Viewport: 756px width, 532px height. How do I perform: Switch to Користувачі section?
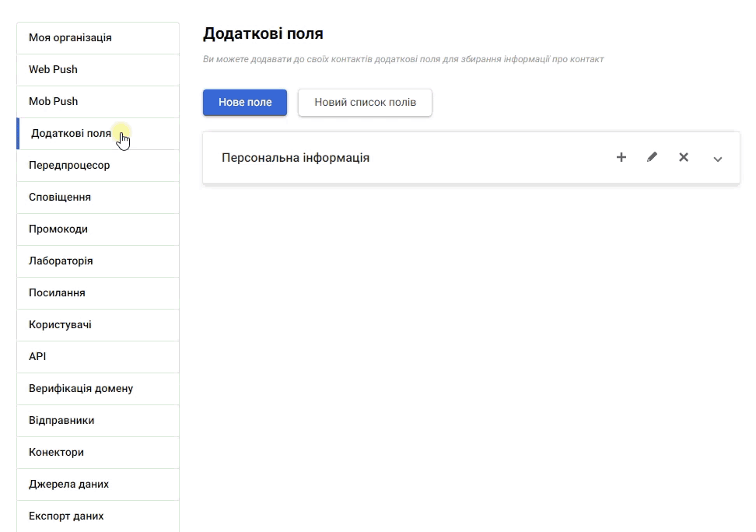98,324
